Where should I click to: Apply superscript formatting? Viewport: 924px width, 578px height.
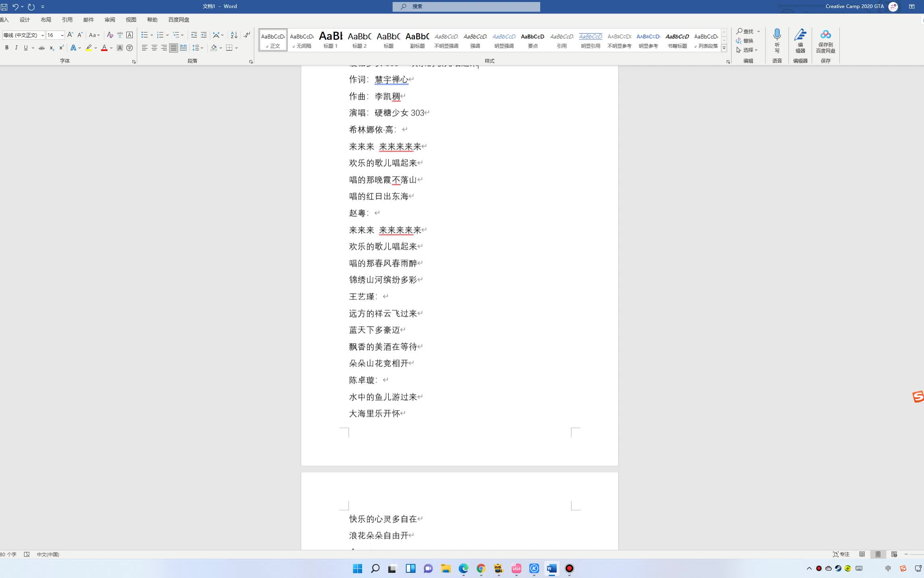point(61,48)
